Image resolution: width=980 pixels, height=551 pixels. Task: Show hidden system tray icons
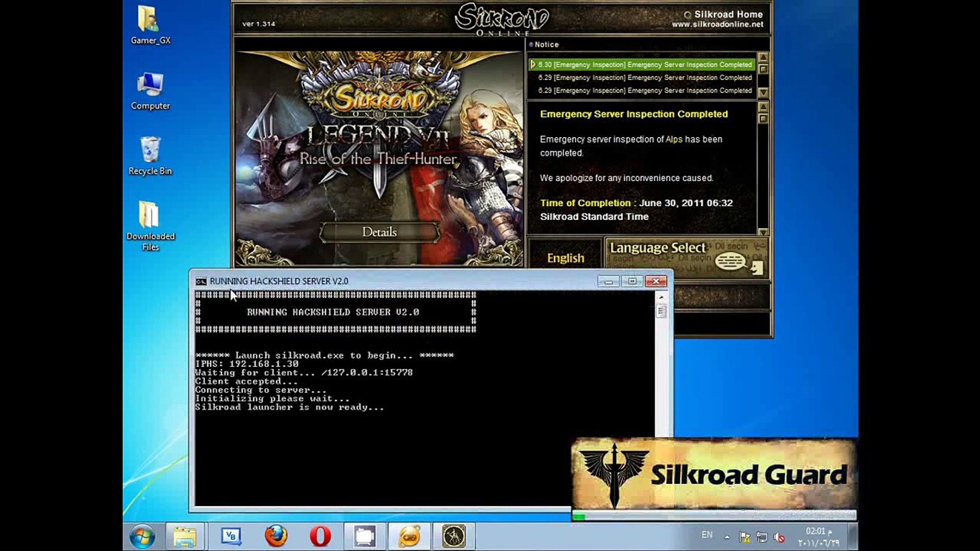tap(727, 537)
